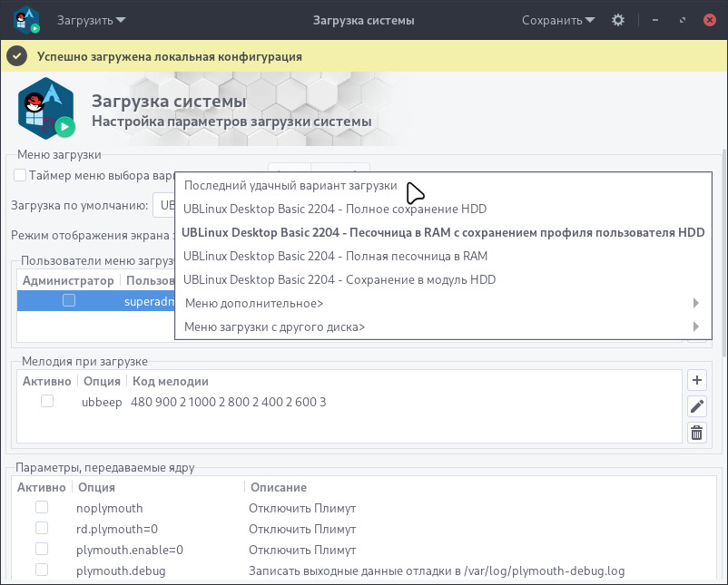Enable boot menu timer checkbox
The width and height of the screenshot is (728, 585).
[x=19, y=175]
